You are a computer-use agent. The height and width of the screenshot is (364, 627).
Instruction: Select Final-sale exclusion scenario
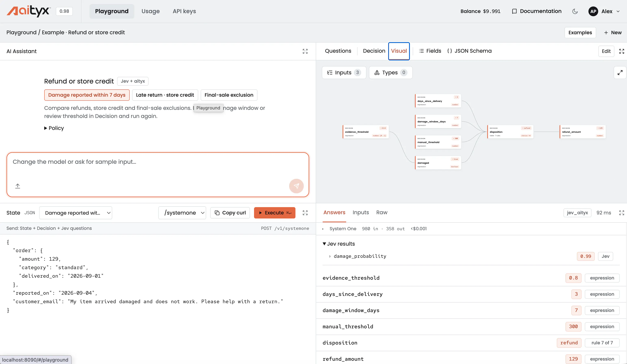pyautogui.click(x=229, y=95)
